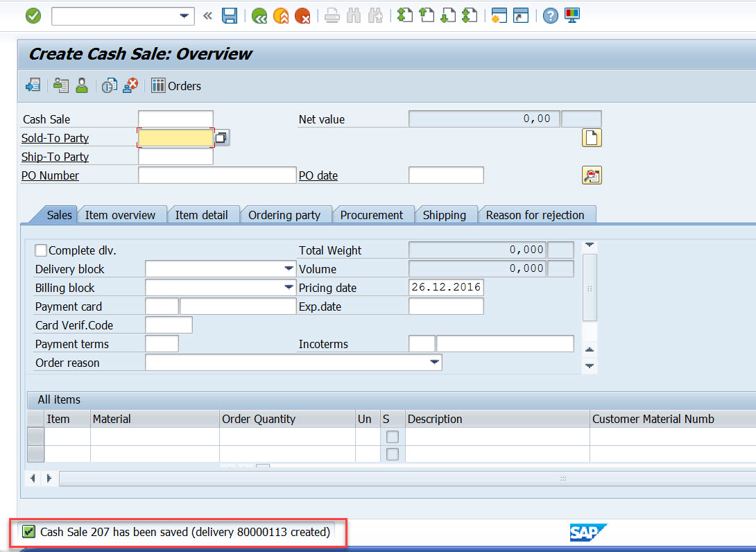Open the Delivery block dropdown
The height and width of the screenshot is (552, 756).
[x=289, y=268]
